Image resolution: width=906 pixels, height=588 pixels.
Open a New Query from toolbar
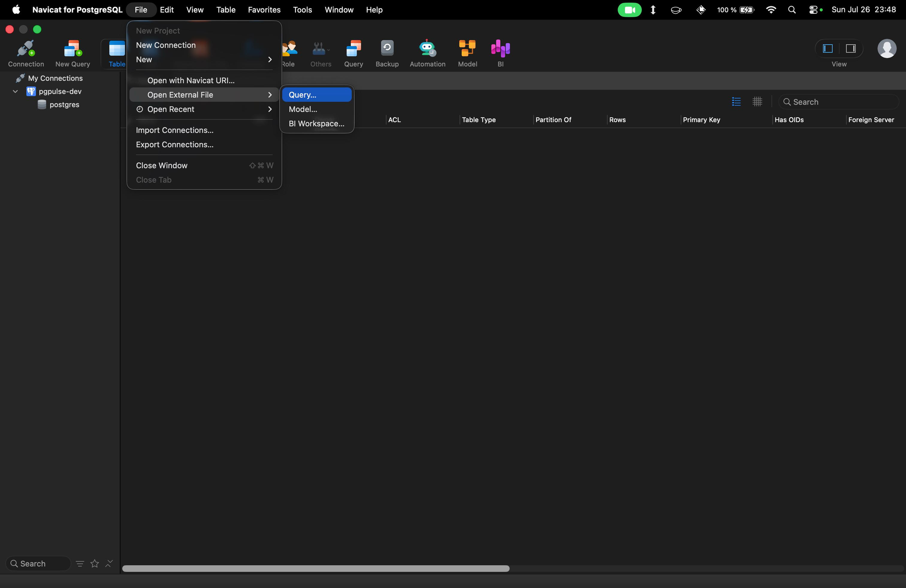73,53
